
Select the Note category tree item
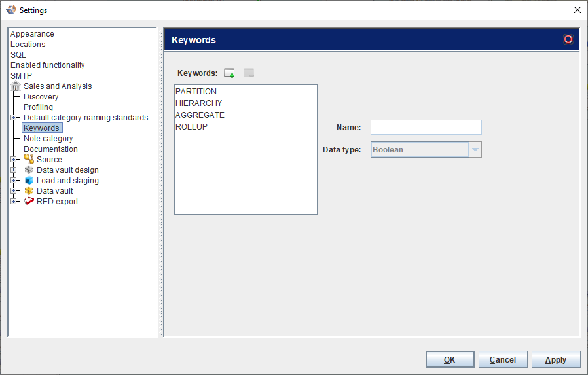[x=48, y=139]
